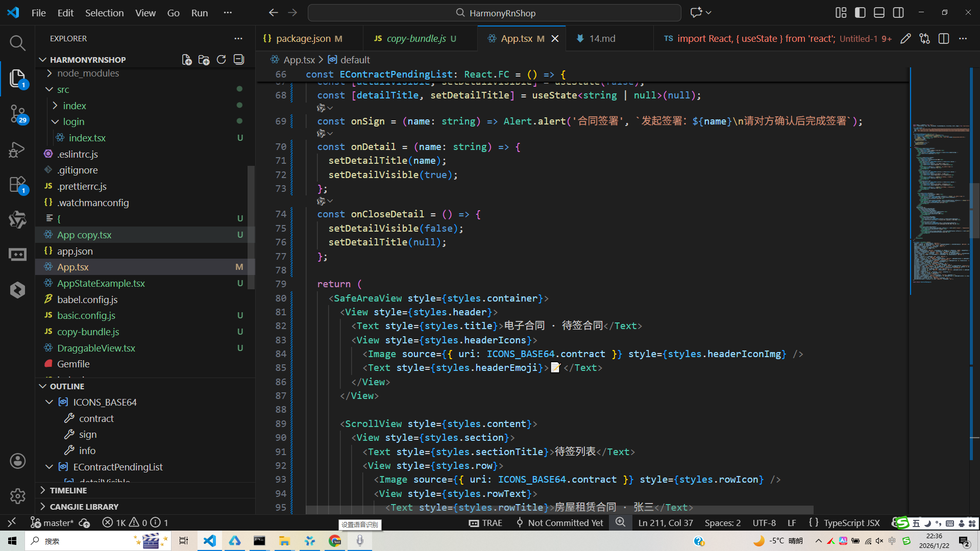980x551 pixels.
Task: Go forward in navigation history
Action: click(292, 13)
